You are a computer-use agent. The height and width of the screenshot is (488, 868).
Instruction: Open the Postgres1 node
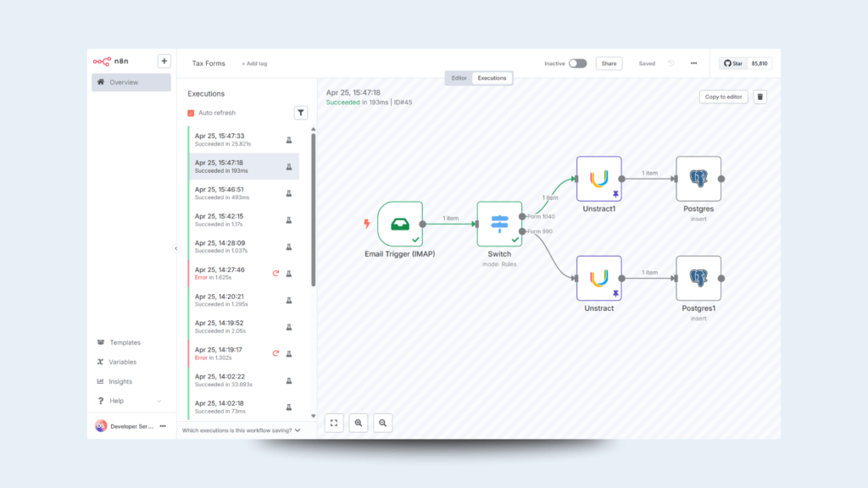pos(698,278)
